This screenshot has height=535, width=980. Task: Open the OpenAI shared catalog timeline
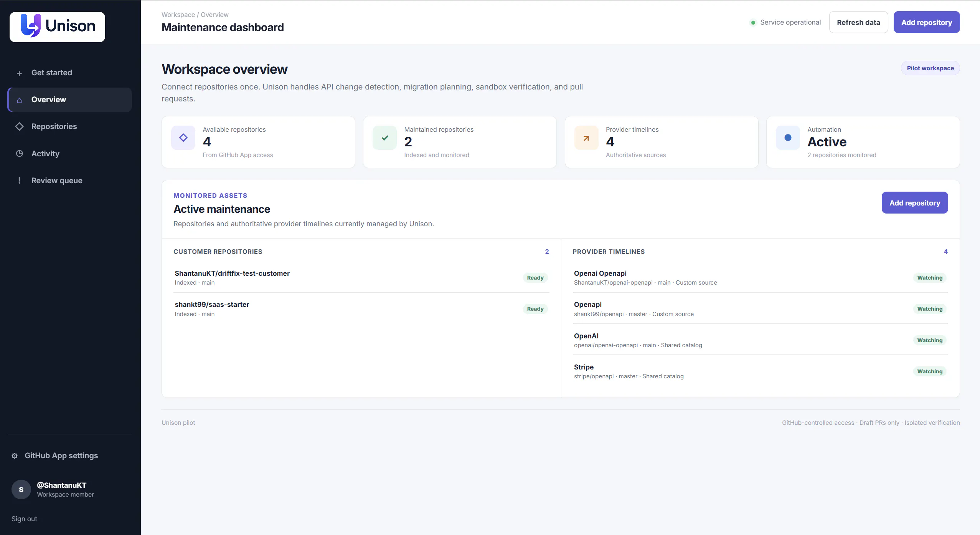pyautogui.click(x=760, y=340)
